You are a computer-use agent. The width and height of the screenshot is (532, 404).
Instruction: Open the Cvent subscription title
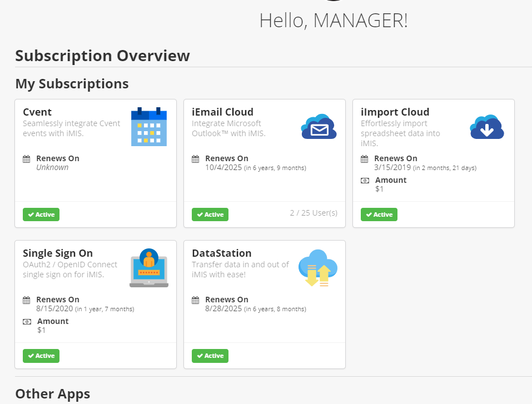click(x=37, y=112)
